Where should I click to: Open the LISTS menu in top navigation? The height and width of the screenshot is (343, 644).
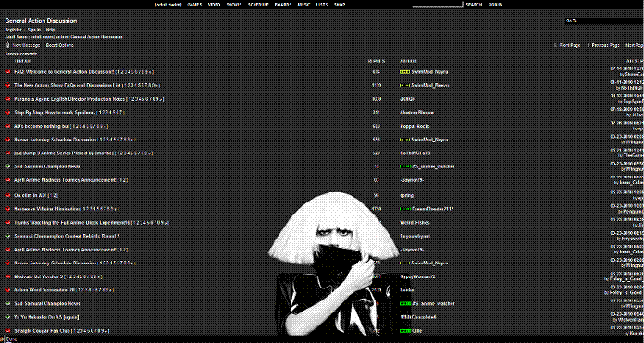[x=322, y=5]
